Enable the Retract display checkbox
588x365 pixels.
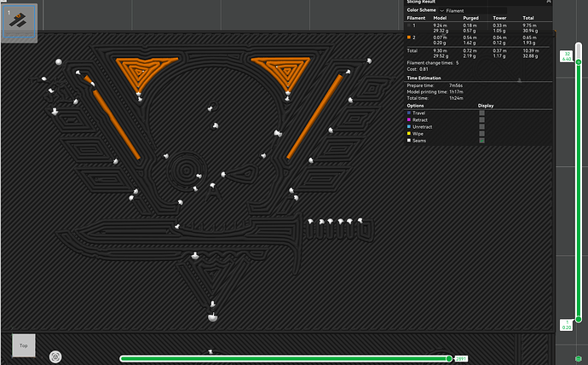click(x=481, y=119)
